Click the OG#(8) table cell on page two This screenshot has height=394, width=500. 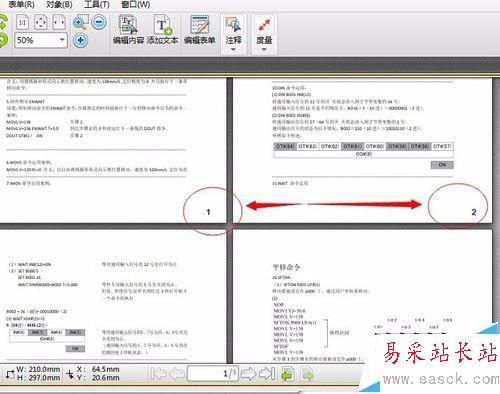(x=363, y=154)
